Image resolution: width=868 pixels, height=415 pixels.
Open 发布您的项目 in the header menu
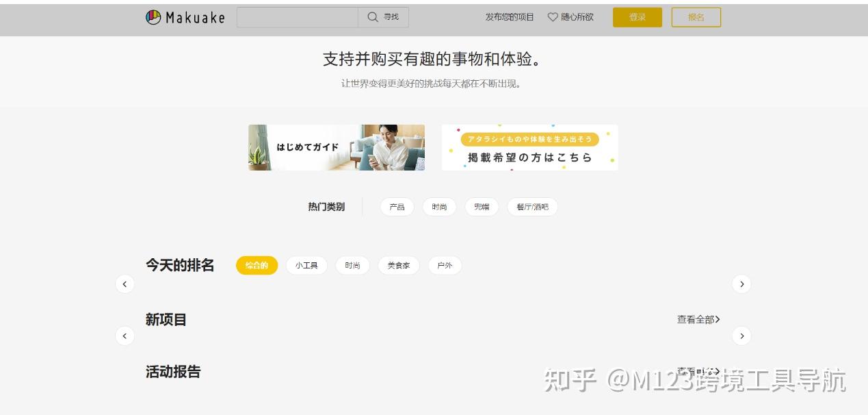pos(509,17)
